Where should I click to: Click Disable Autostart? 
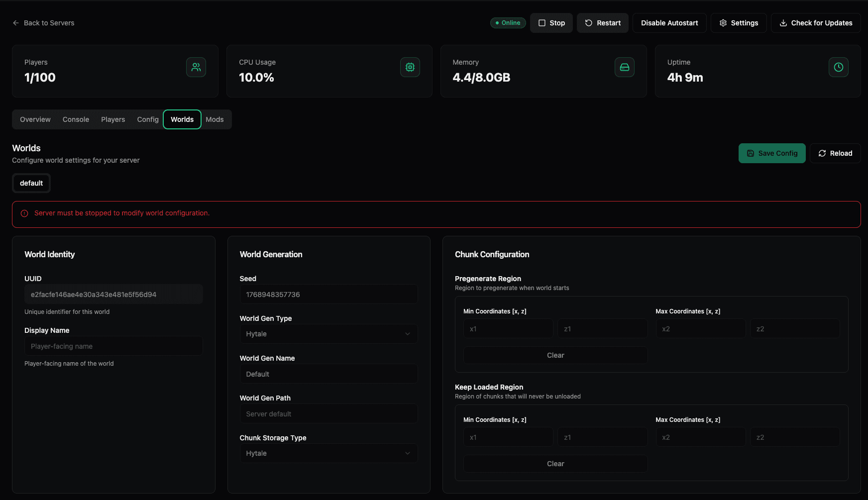(x=669, y=23)
